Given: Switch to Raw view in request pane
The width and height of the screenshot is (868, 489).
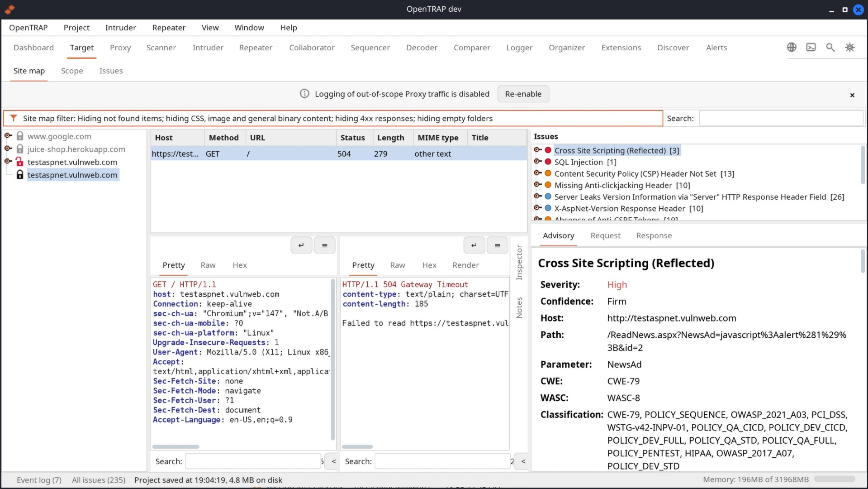Looking at the screenshot, I should pos(208,265).
